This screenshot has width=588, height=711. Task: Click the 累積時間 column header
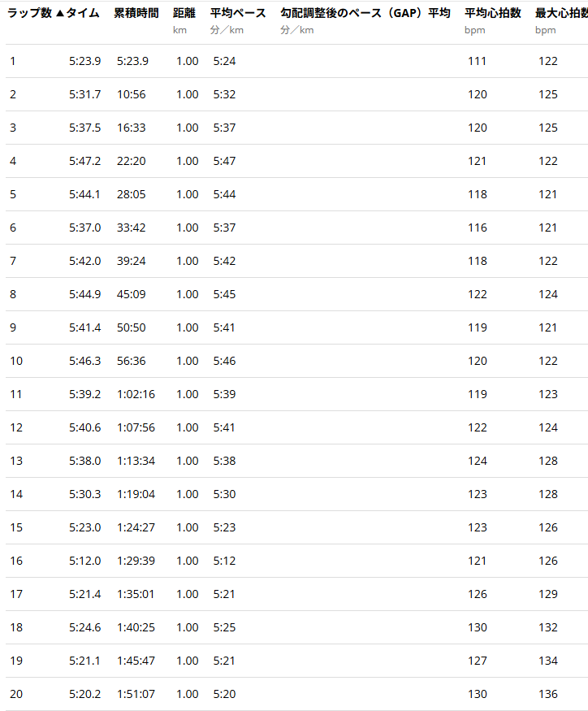point(136,14)
